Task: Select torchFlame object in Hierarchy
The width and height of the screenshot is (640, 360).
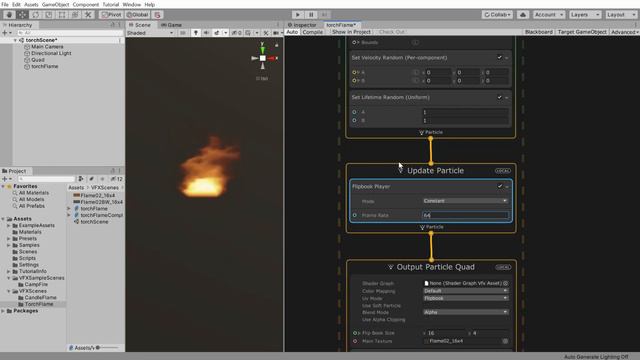Action: pyautogui.click(x=44, y=66)
